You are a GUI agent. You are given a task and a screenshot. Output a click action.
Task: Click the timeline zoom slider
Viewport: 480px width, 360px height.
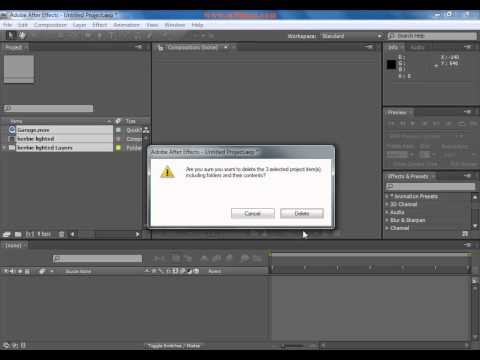click(293, 346)
